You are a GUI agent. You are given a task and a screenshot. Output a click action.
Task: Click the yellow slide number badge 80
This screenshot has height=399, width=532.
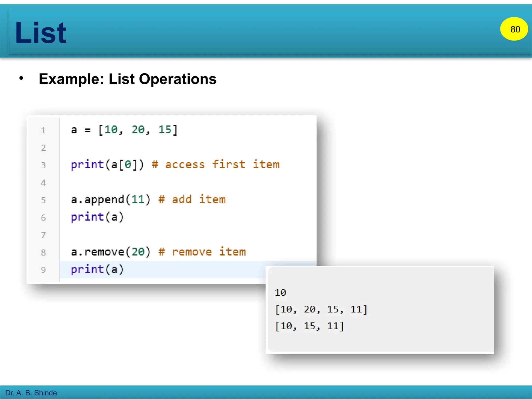tap(514, 29)
